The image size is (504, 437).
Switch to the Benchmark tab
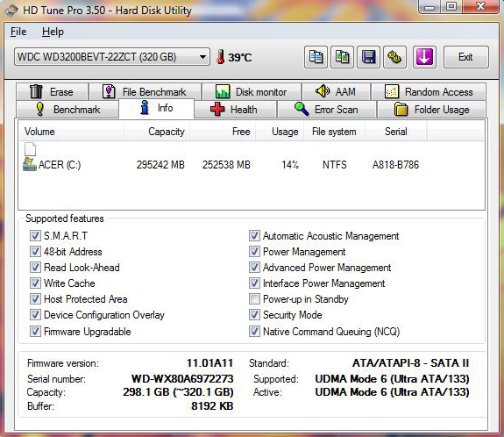pos(67,110)
